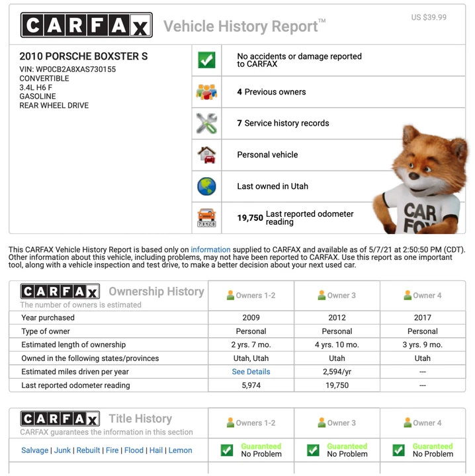475x476 pixels.
Task: Click green checkmark beside no accidents reported
Action: pos(206,59)
